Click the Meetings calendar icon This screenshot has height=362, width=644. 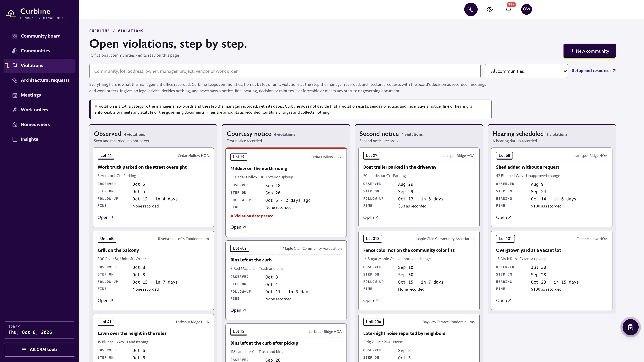pyautogui.click(x=15, y=95)
